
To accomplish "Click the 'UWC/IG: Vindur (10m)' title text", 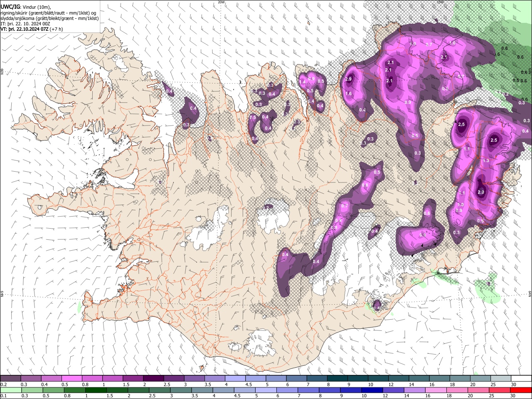I will click(x=26, y=7).
